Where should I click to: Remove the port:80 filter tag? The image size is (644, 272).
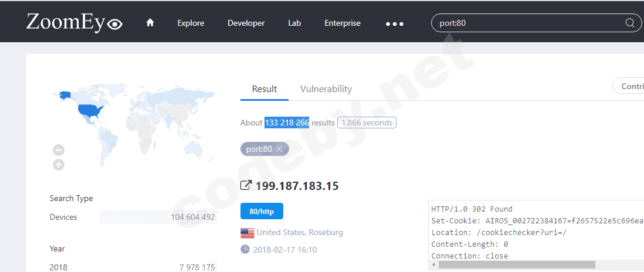(279, 149)
